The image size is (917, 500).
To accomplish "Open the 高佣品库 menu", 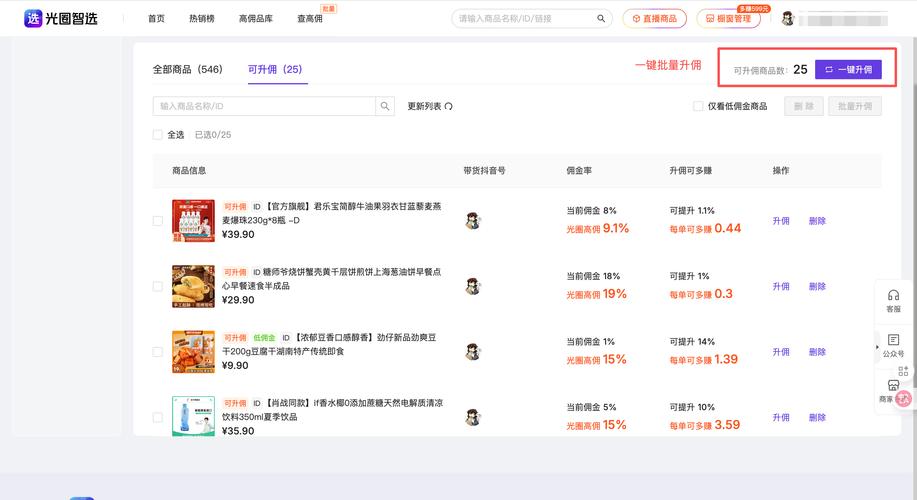I will click(x=256, y=19).
